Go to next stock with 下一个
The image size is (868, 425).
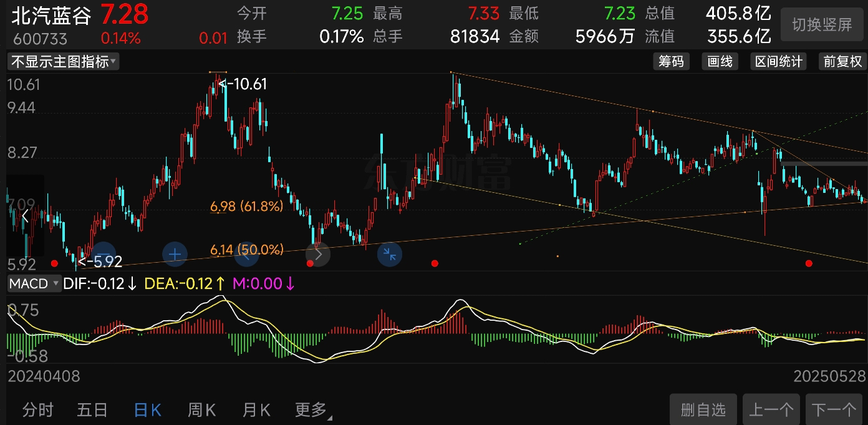click(x=834, y=409)
